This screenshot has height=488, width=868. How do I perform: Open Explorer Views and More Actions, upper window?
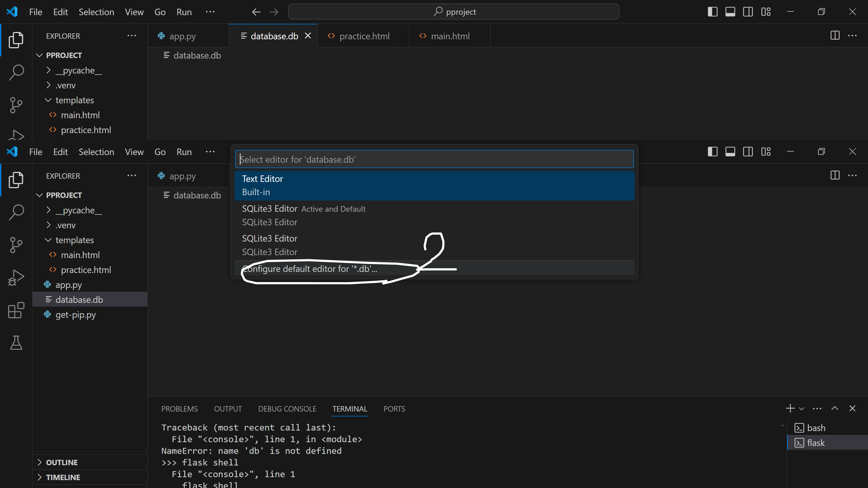click(131, 36)
